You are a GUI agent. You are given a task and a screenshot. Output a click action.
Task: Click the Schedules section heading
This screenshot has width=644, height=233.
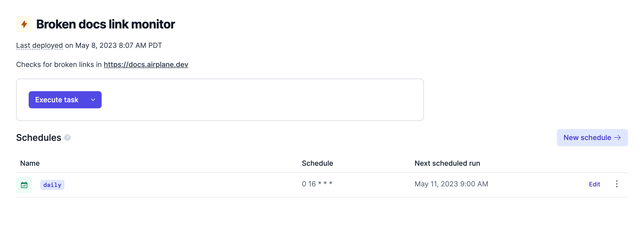(39, 138)
